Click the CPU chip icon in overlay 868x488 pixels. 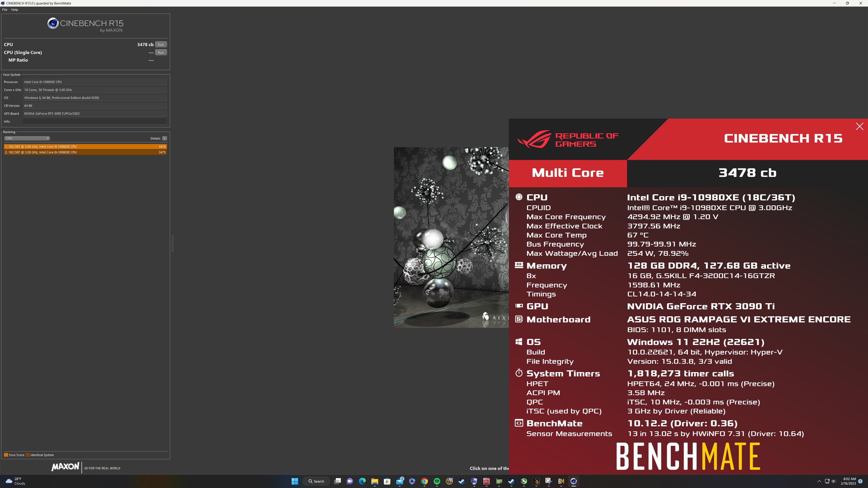click(519, 197)
